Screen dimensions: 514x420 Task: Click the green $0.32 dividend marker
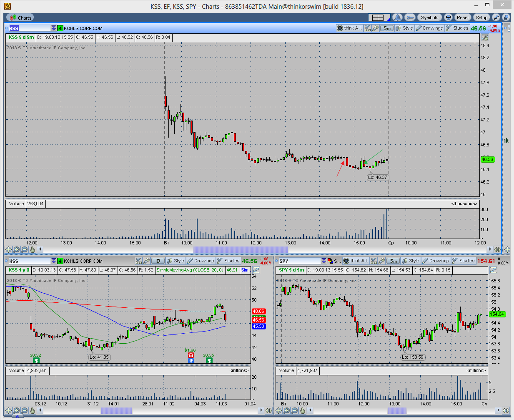click(36, 360)
